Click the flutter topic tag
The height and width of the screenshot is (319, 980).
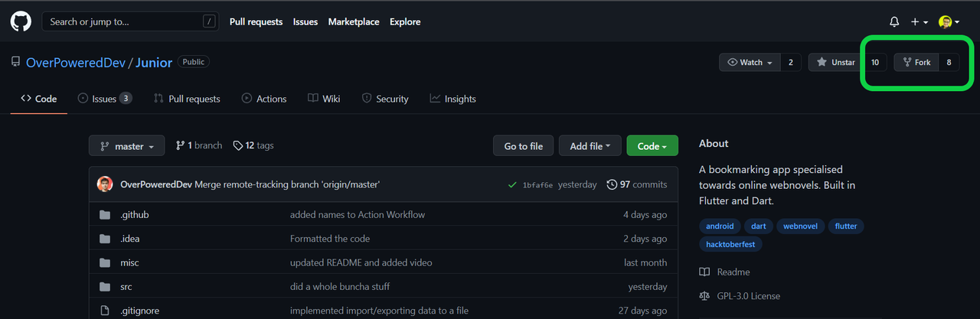point(846,226)
